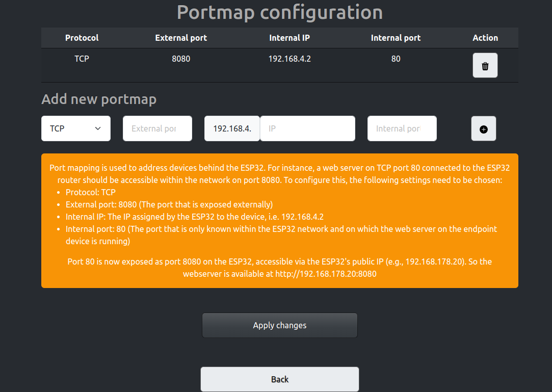
Task: Click the Apply changes button
Action: pos(279,325)
